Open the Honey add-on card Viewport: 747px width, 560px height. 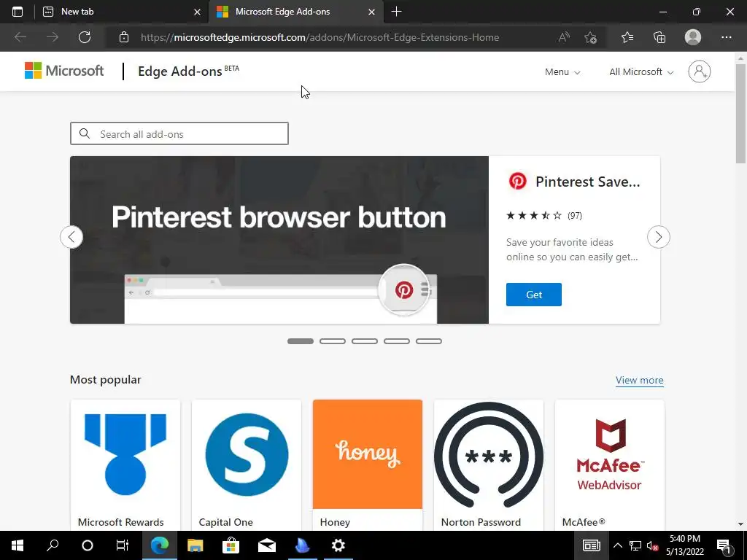(x=368, y=464)
